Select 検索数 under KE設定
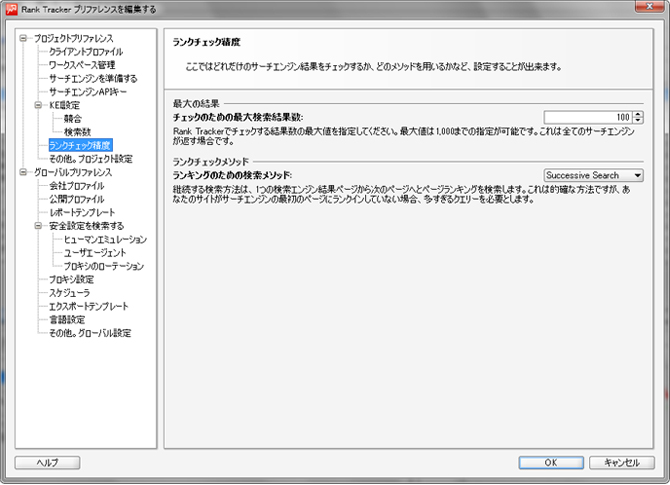Screen dimensions: 670x485 pyautogui.click(x=77, y=132)
